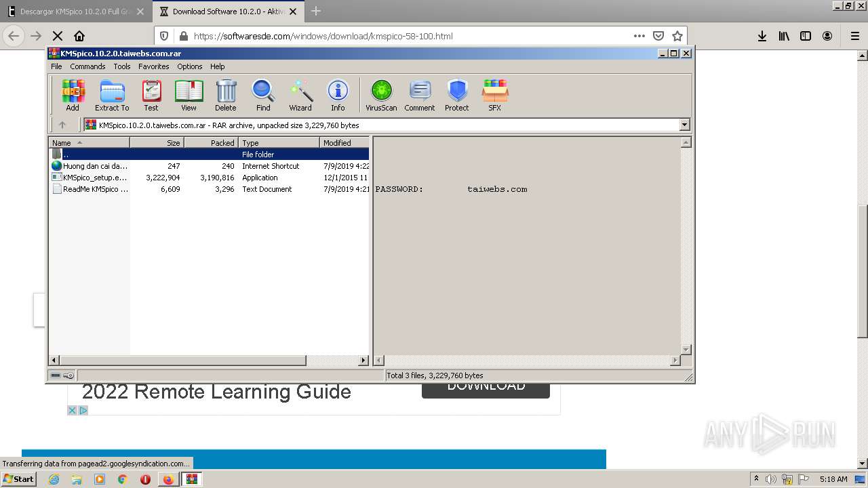Click the volume icon in system tray

coord(771,479)
